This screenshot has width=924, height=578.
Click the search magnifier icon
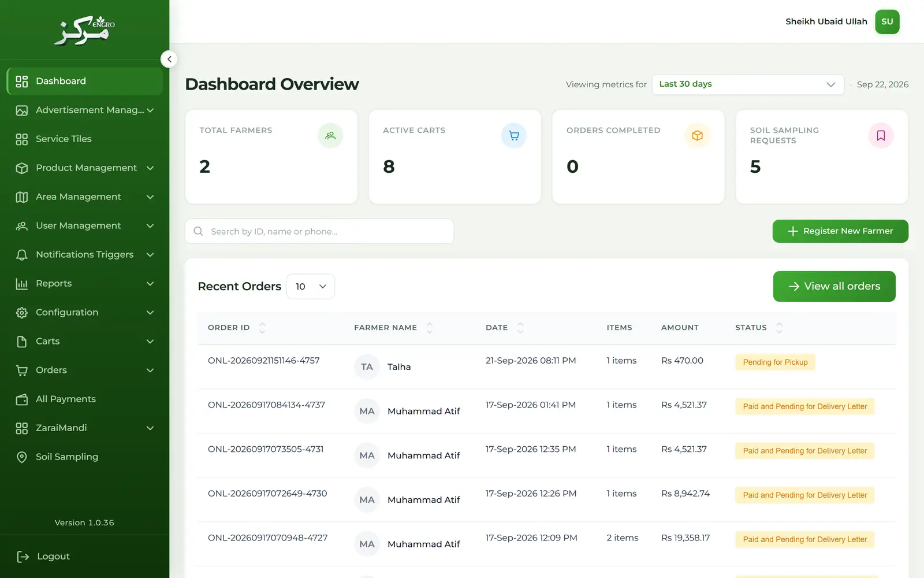click(198, 231)
